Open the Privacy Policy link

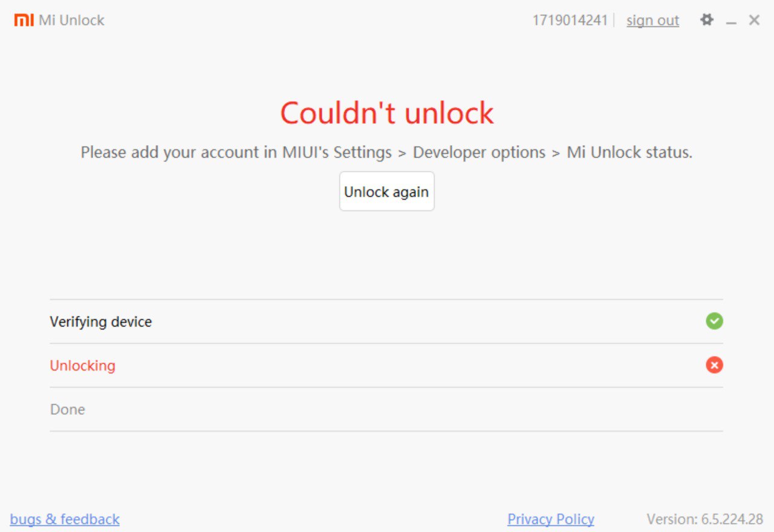tap(550, 519)
